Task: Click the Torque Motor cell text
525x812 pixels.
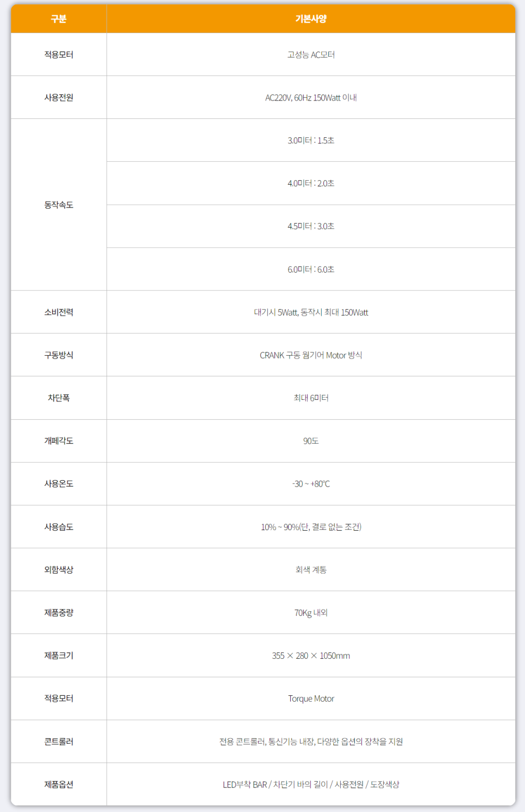Action: (311, 698)
